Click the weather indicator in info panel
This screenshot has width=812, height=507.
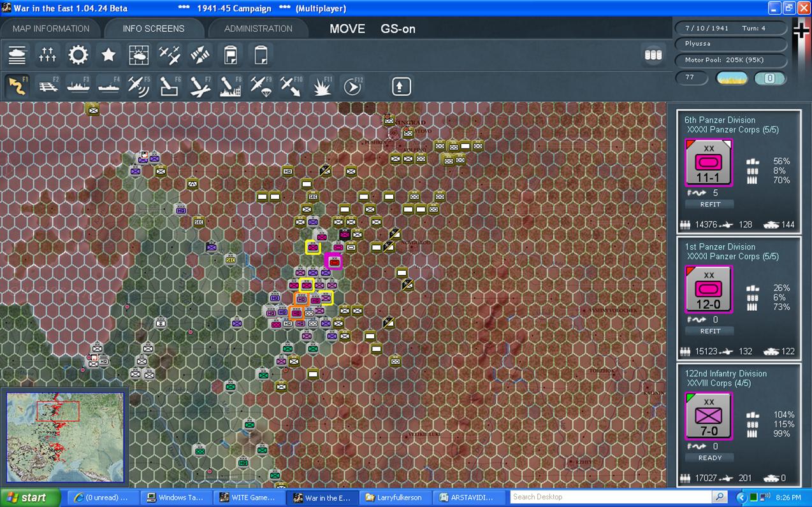point(732,78)
